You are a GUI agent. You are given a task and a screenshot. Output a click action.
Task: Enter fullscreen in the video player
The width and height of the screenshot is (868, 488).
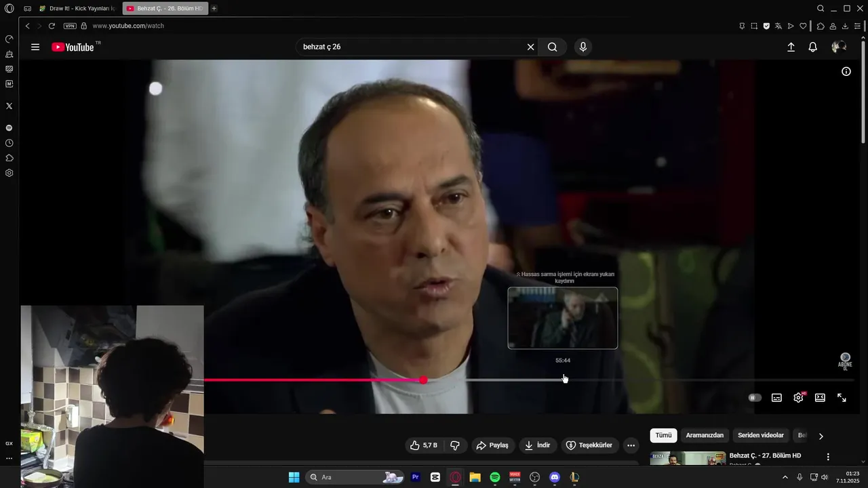pos(842,398)
